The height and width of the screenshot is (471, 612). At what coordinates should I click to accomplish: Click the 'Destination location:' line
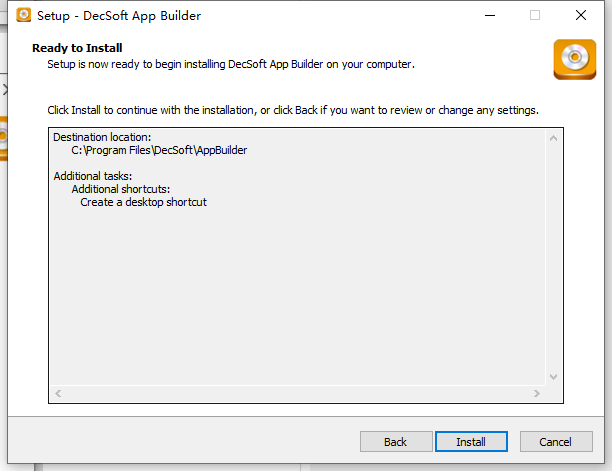pyautogui.click(x=102, y=137)
